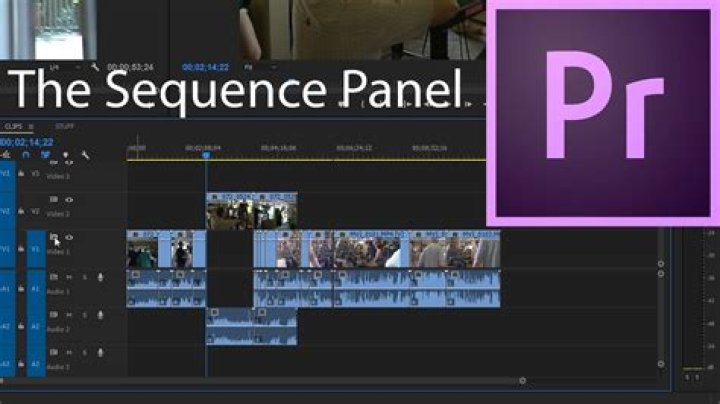Image resolution: width=720 pixels, height=404 pixels.
Task: Select the CLIPS sequence tab
Action: pos(13,126)
